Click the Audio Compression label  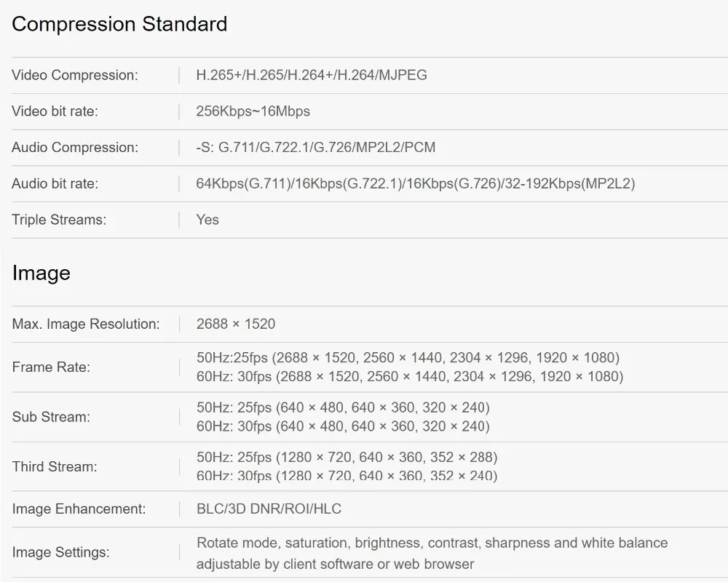point(74,148)
